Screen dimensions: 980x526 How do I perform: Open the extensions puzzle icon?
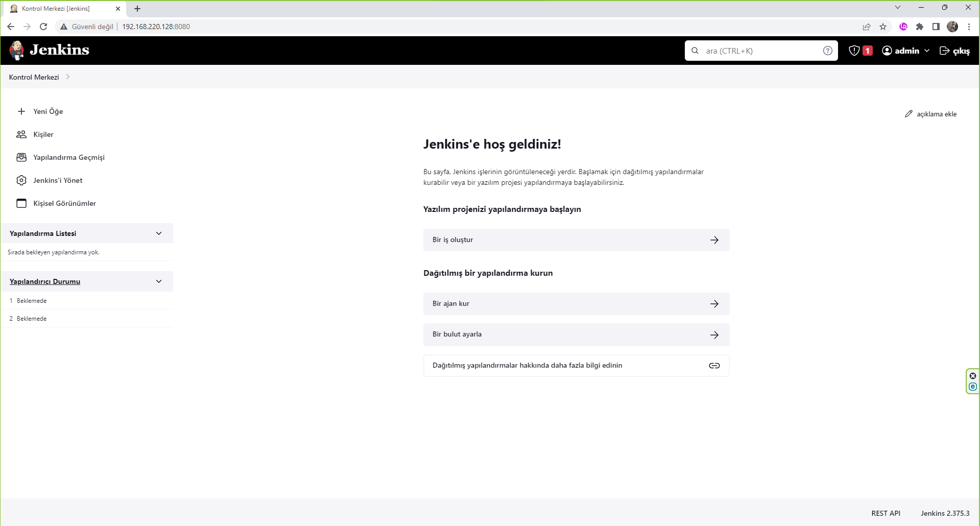[920, 27]
